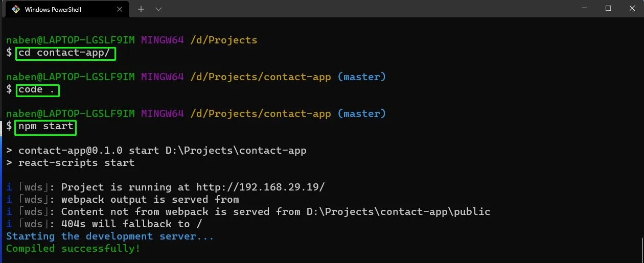Minimize the terminal window

point(584,8)
